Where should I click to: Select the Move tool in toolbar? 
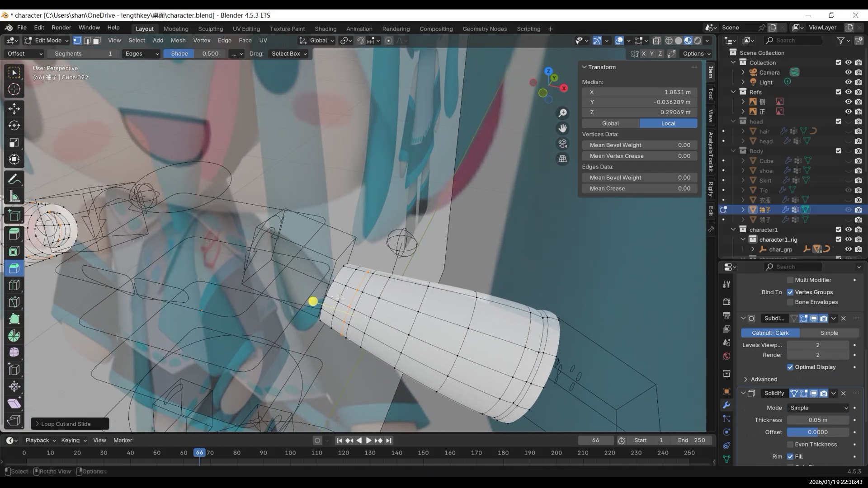14,108
